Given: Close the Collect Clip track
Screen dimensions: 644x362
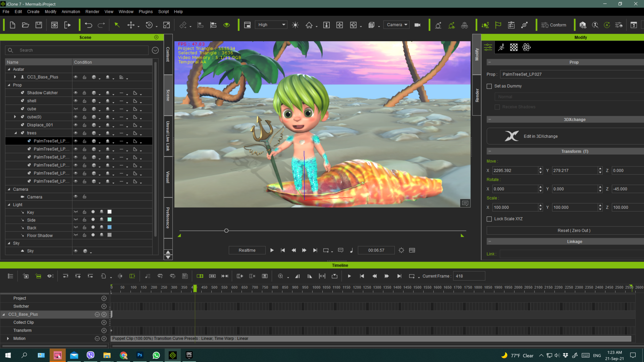Looking at the screenshot, I should click(x=104, y=322).
